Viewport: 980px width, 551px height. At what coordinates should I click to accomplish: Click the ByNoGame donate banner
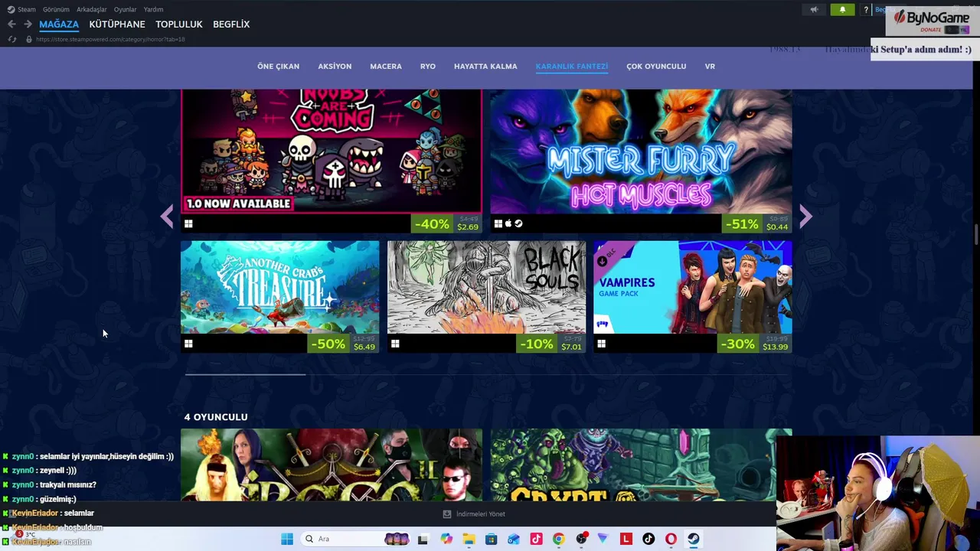932,21
